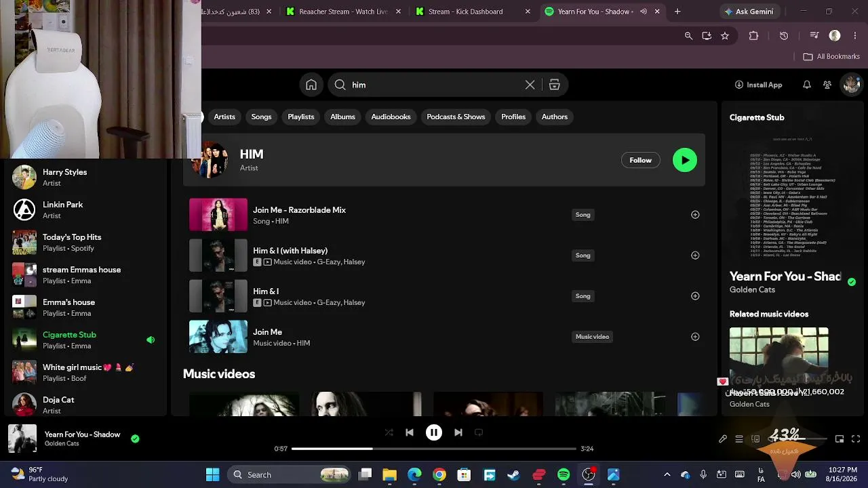This screenshot has height=488, width=868.
Task: Open the 'Join Me - Razorblade Mix' song
Action: point(299,210)
